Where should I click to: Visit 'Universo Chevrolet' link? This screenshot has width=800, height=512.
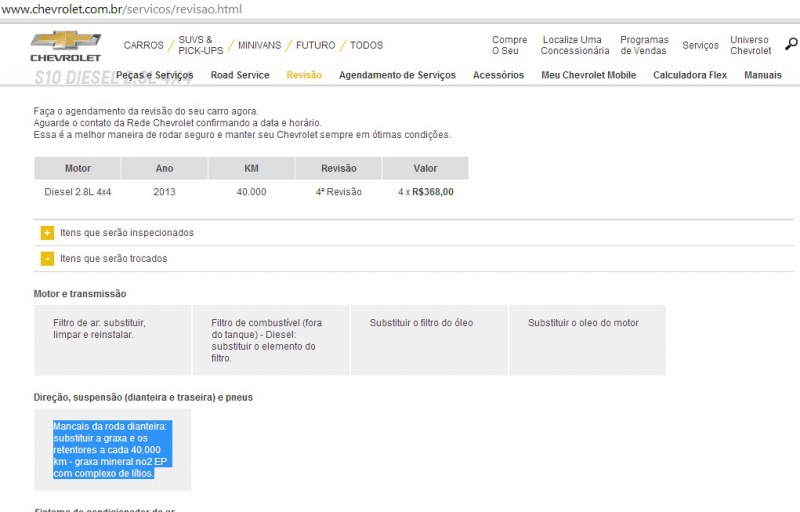750,45
